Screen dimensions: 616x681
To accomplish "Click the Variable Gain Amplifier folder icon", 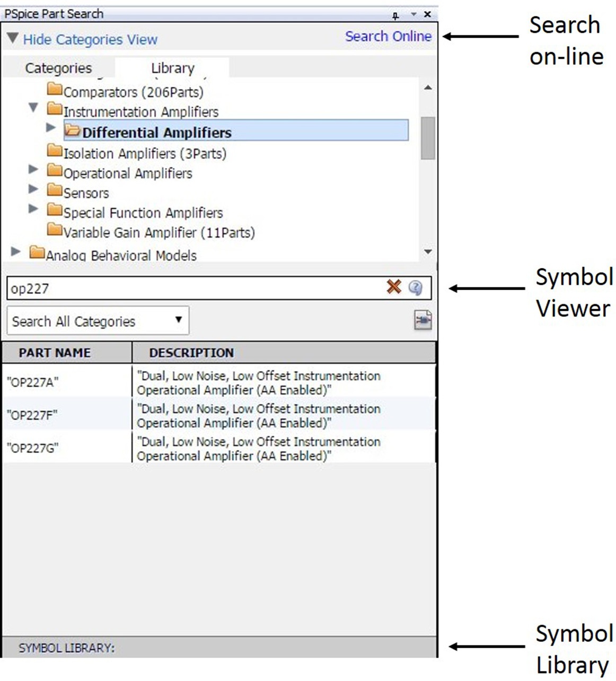I will [55, 231].
